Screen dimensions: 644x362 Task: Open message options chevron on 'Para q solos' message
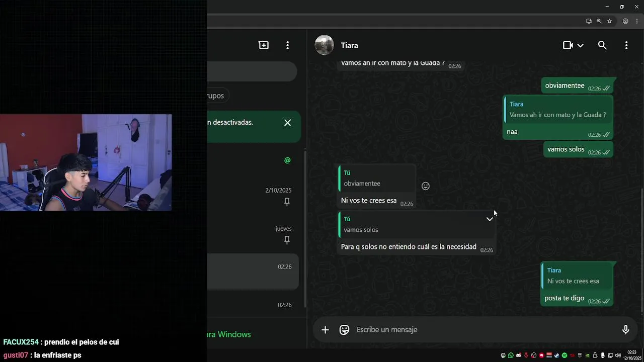pyautogui.click(x=490, y=219)
